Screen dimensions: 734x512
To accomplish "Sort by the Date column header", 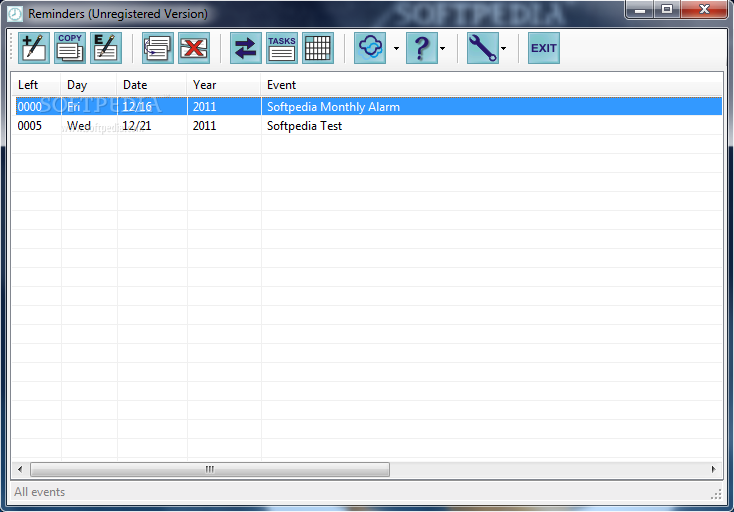I will click(152, 85).
